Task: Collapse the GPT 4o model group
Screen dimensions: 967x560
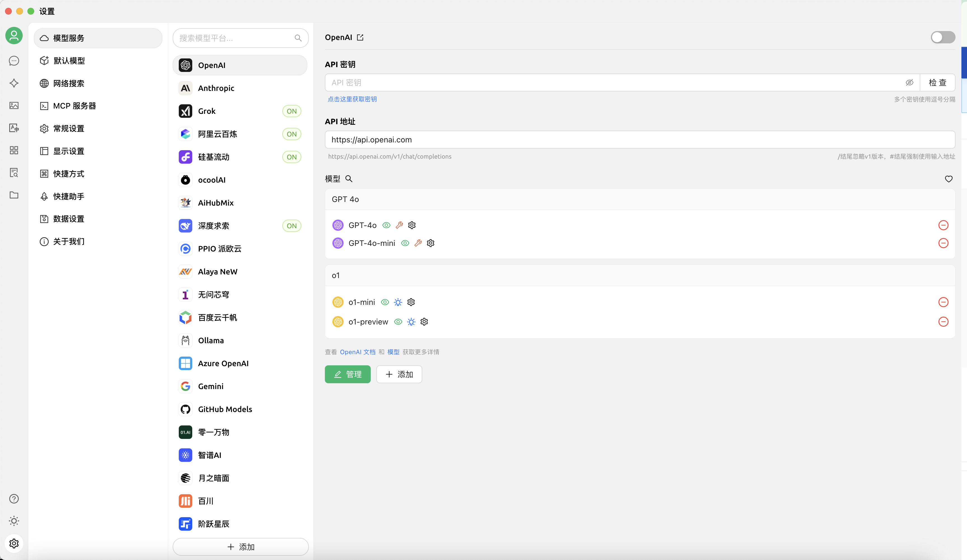Action: point(640,199)
